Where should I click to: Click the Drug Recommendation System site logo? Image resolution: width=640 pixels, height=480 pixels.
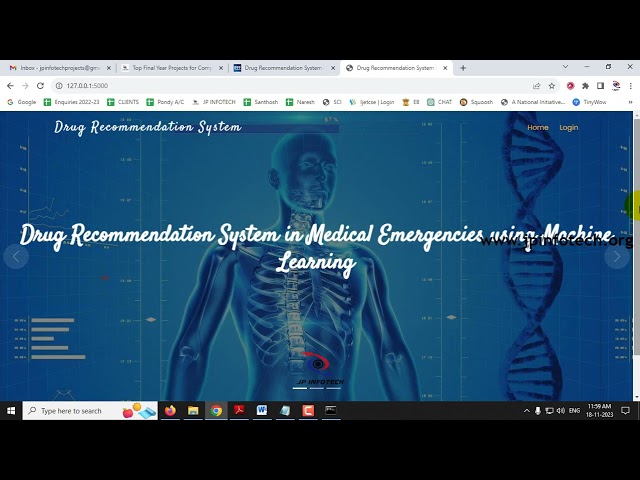coord(148,127)
